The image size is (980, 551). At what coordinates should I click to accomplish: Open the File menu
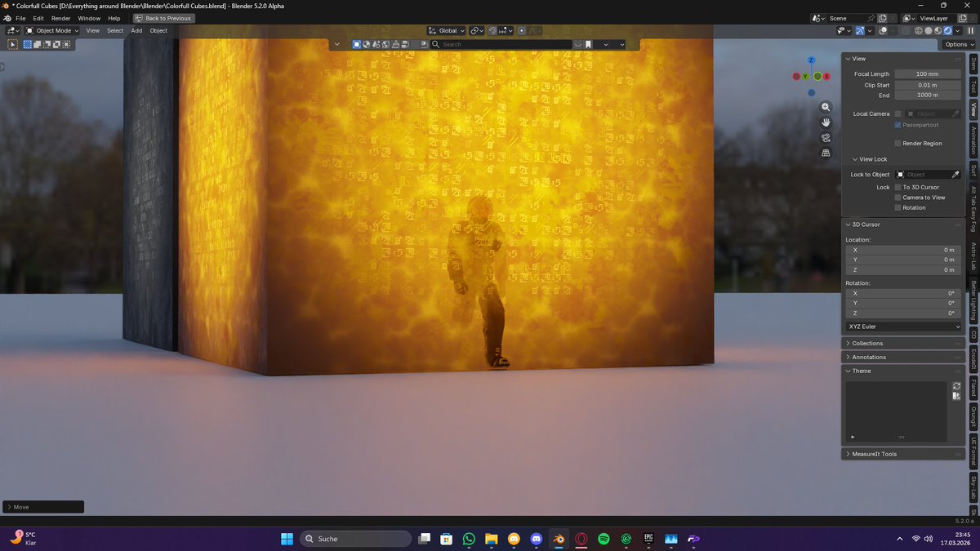(x=20, y=18)
